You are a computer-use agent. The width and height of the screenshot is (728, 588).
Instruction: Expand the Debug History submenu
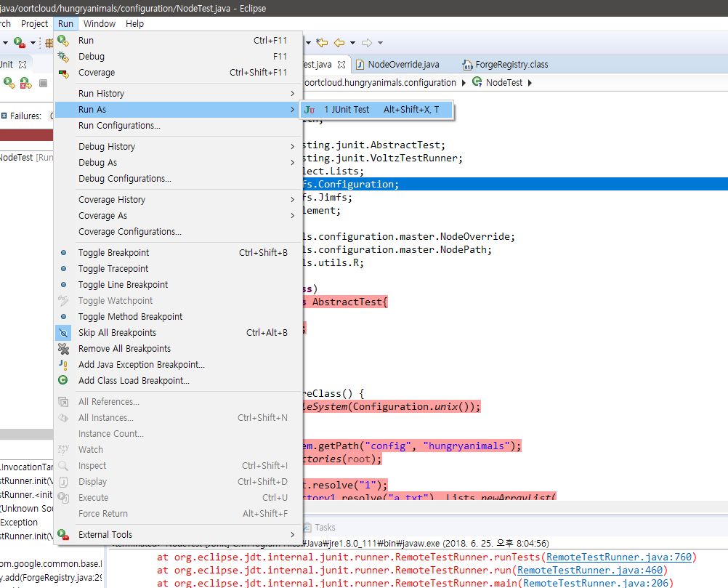(293, 146)
